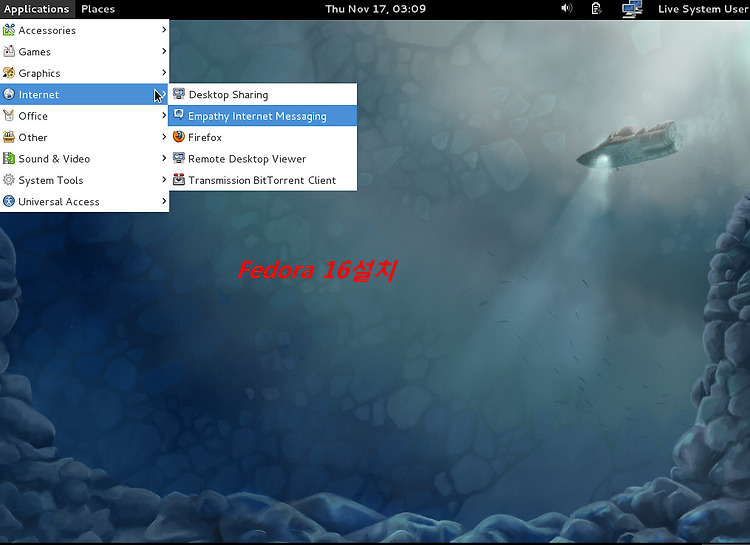Open the clock showing Thu Nov 17, 03:09
Screen dimensions: 750x545
375,9
